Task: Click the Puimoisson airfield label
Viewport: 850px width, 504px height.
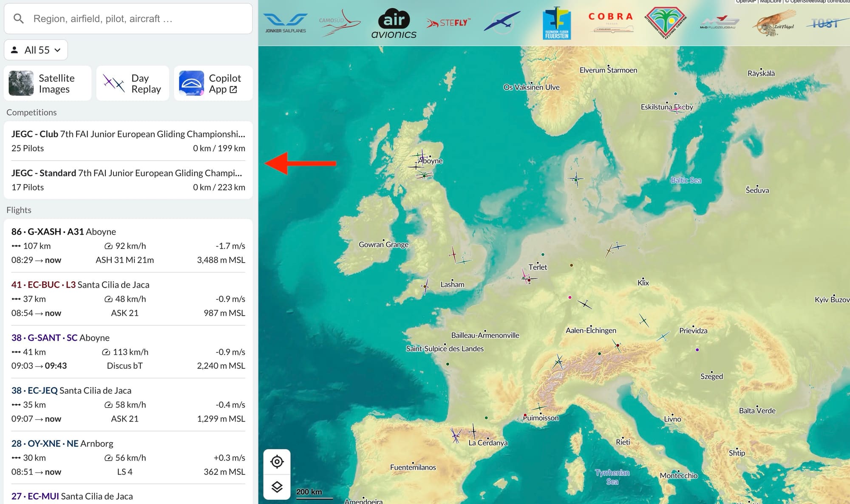Action: [541, 418]
